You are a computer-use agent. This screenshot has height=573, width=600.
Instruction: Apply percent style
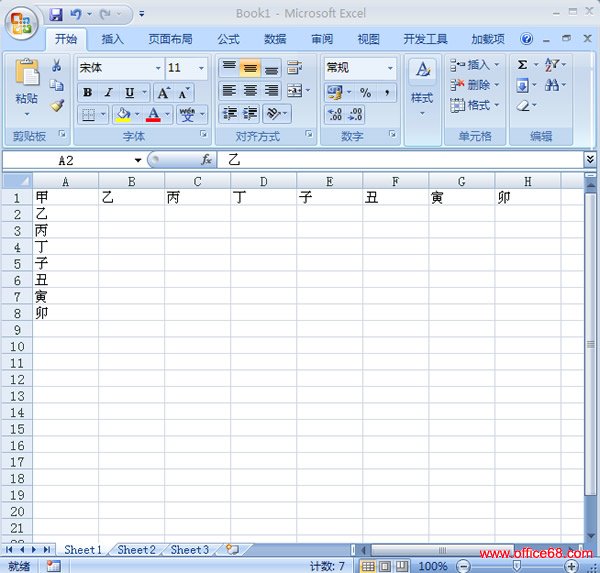[x=365, y=92]
